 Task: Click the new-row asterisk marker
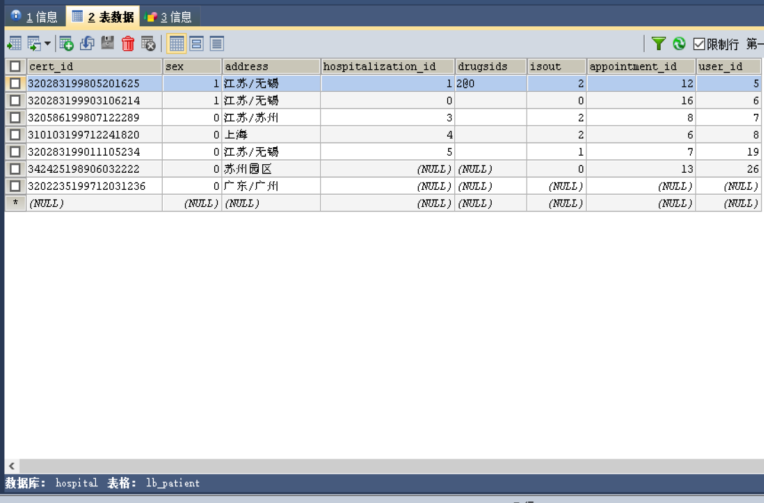[15, 203]
